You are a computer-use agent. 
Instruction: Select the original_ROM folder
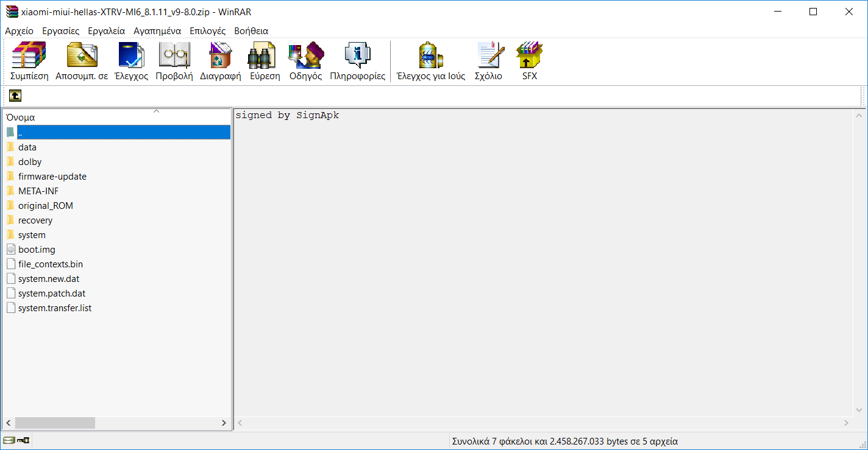coord(46,206)
